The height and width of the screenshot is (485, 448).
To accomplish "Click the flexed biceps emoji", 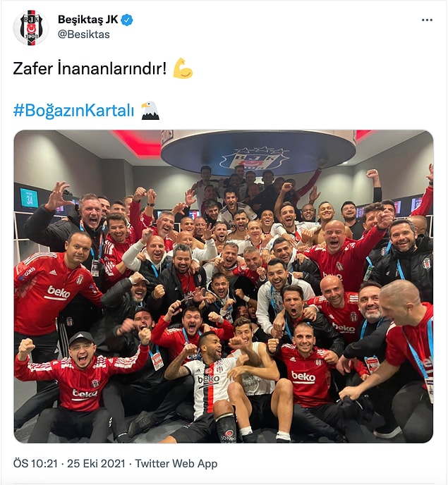I will pos(183,68).
